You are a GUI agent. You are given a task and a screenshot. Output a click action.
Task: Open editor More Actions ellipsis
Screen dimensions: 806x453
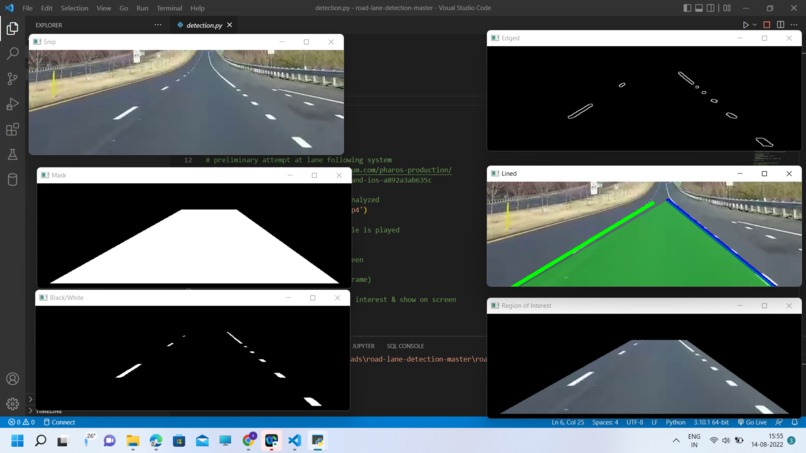click(x=794, y=25)
